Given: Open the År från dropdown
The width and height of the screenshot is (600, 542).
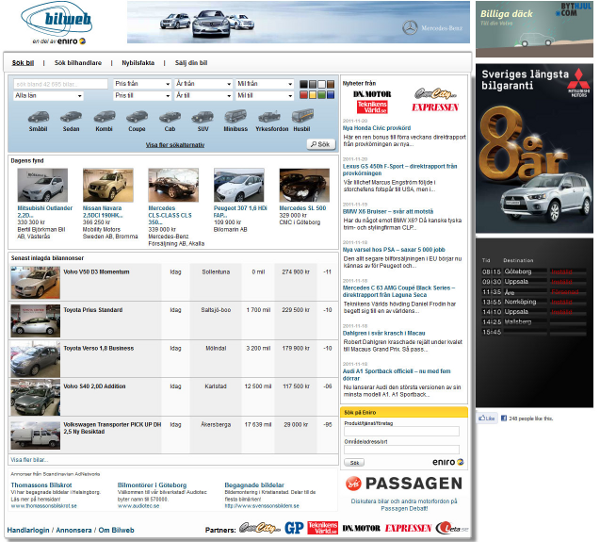Looking at the screenshot, I should pyautogui.click(x=204, y=84).
